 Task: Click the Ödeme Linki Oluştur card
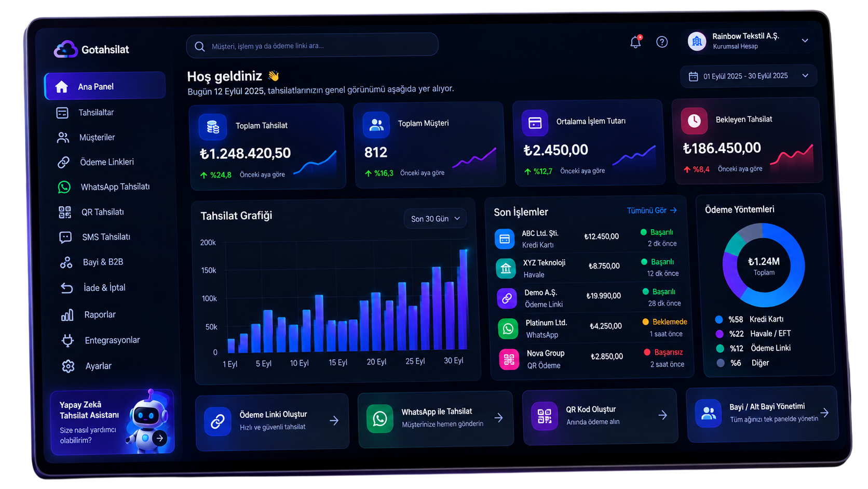click(x=272, y=421)
